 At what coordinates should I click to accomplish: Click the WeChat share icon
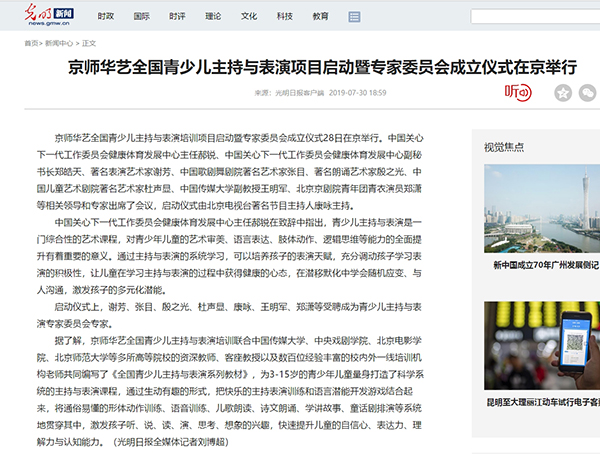coord(587,93)
